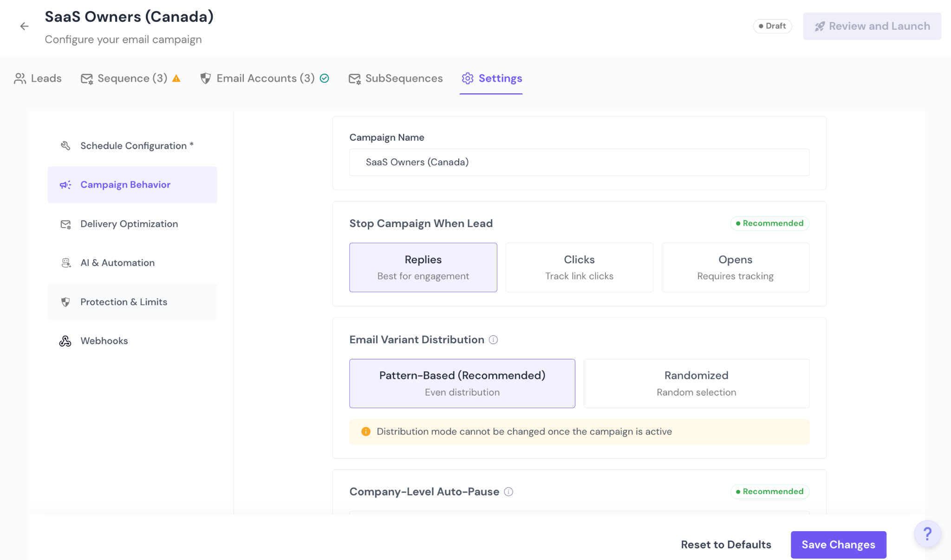Select Opens as stop condition

[x=735, y=267]
